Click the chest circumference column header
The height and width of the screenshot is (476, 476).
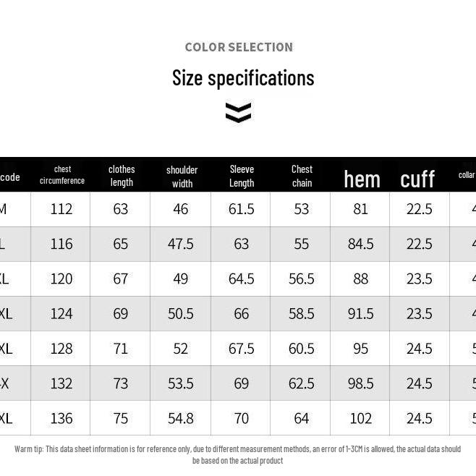tap(62, 175)
